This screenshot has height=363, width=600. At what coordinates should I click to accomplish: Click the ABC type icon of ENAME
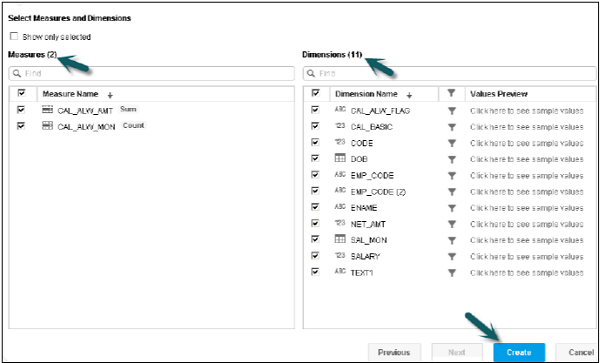[x=340, y=207]
